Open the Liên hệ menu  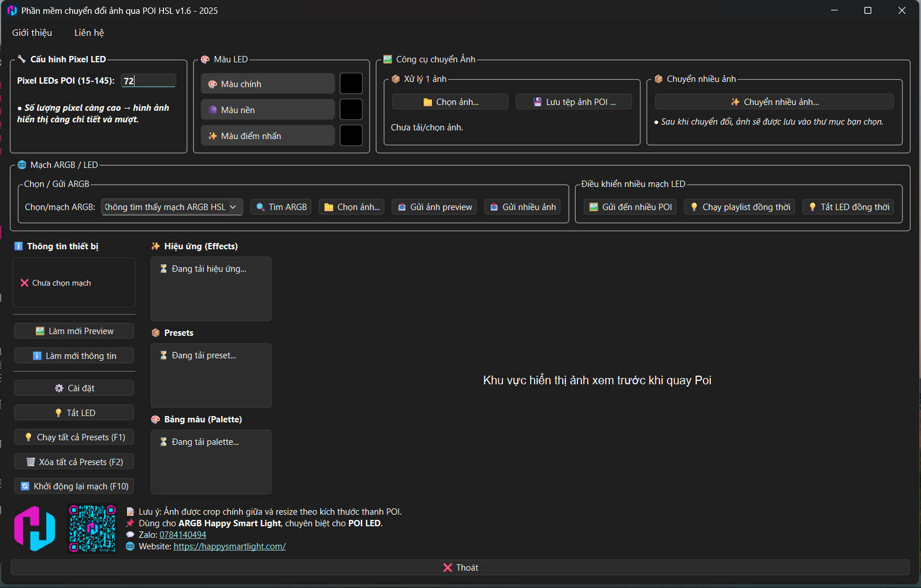(x=89, y=33)
